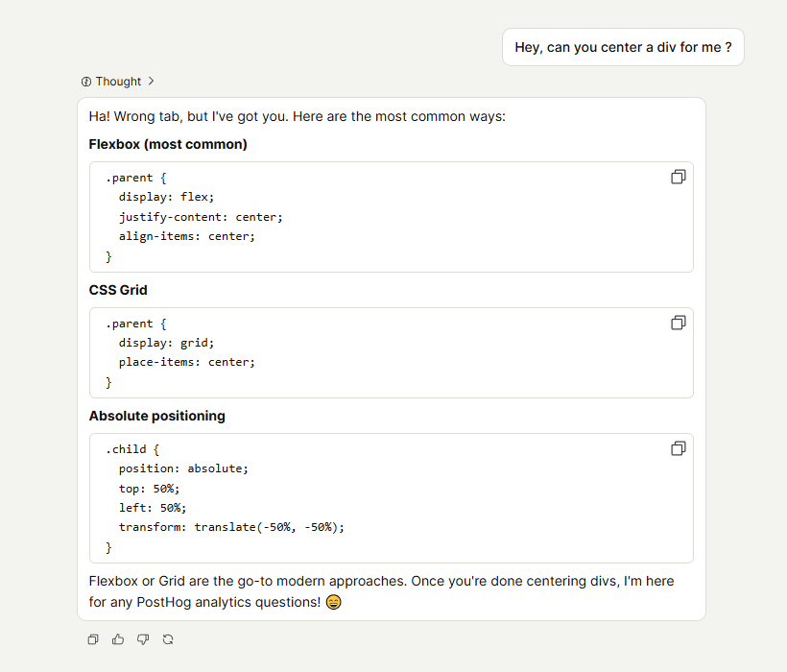Copy the CSS Grid code block

(679, 323)
